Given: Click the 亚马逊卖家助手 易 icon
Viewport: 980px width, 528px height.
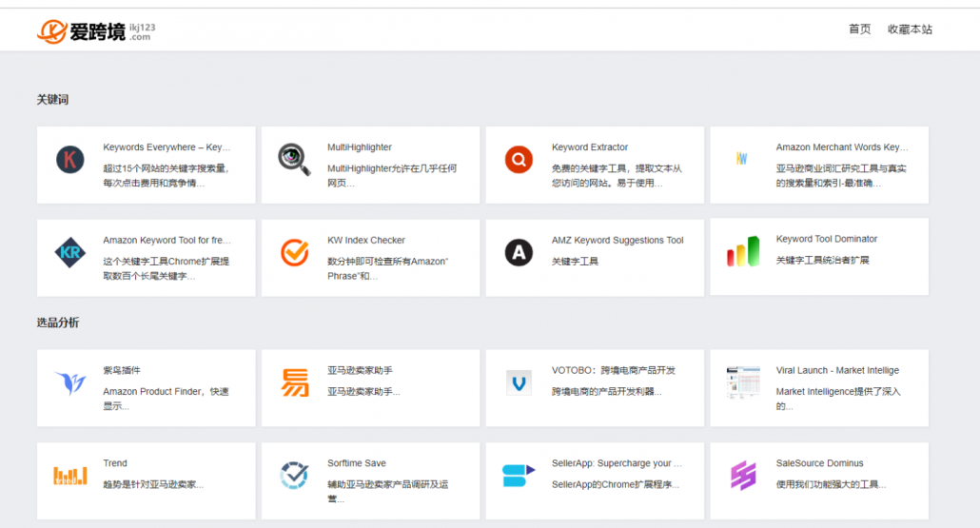Looking at the screenshot, I should point(294,383).
